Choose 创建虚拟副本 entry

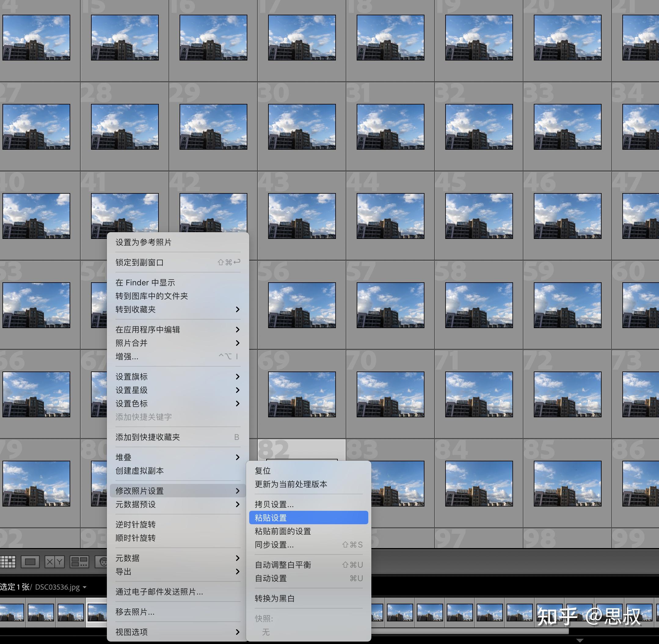(178, 471)
